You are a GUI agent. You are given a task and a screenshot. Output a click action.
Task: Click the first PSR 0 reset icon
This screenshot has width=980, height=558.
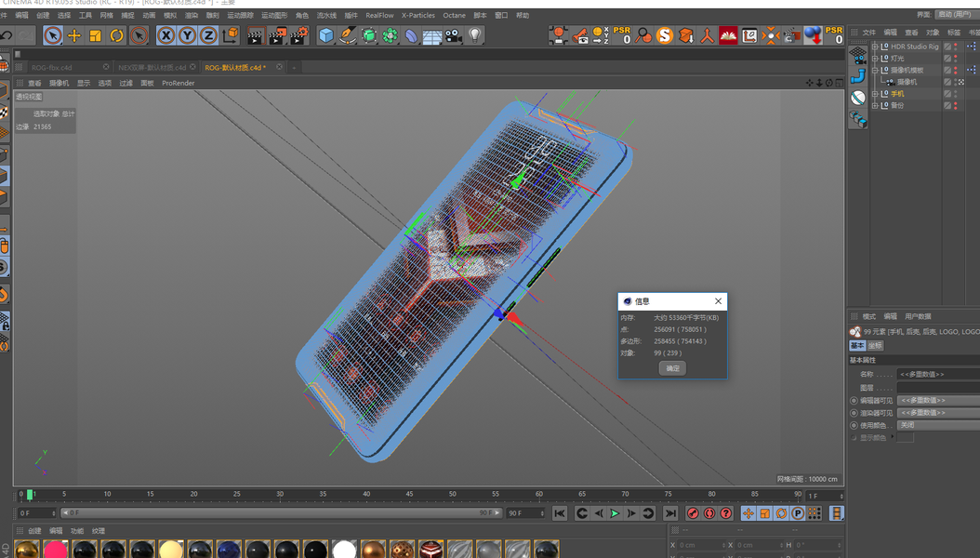coord(622,35)
